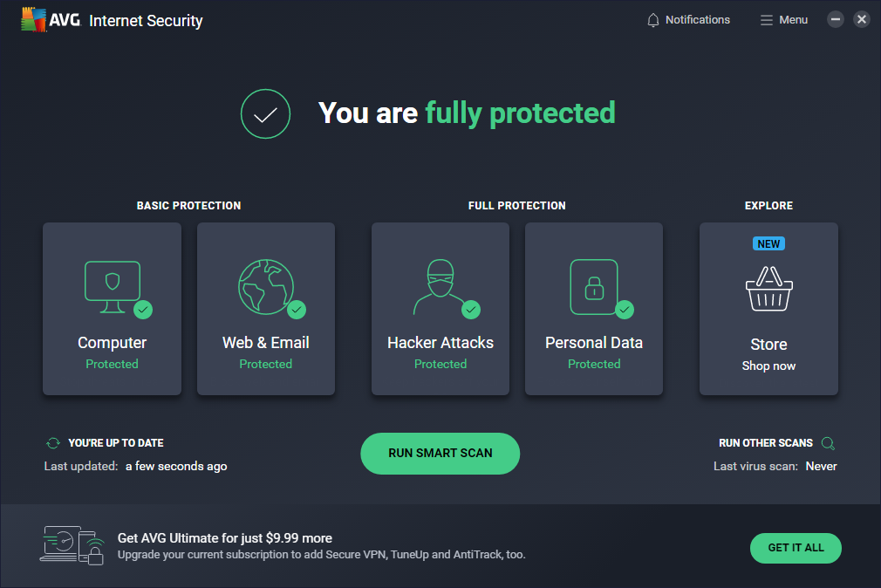Click the magnifier icon beside Run Other Scans
The height and width of the screenshot is (588, 881).
828,443
